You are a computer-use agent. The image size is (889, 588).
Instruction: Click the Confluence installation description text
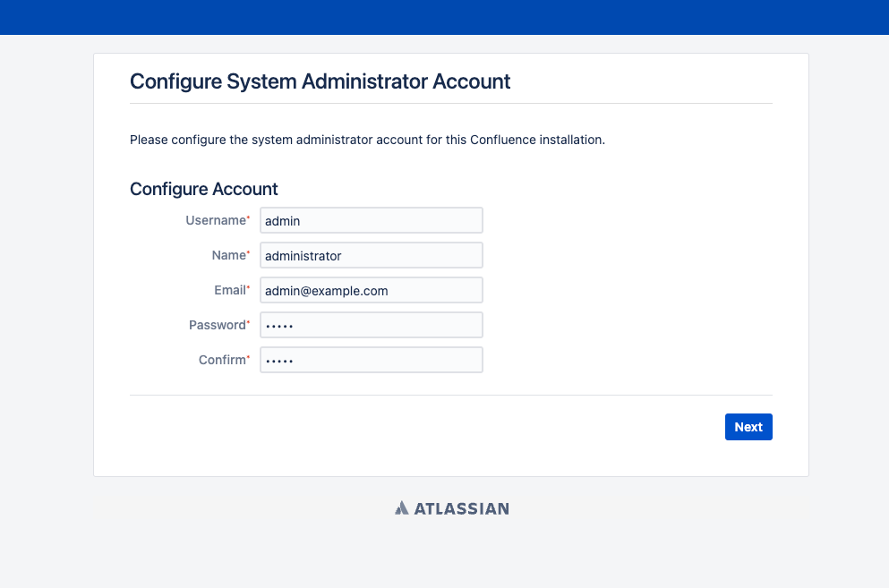tap(367, 140)
